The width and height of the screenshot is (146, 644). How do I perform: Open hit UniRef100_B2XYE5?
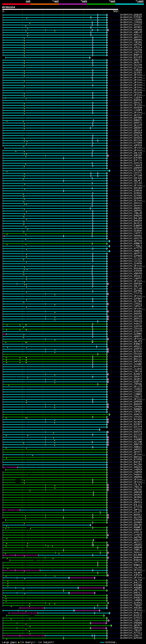point(131,58)
